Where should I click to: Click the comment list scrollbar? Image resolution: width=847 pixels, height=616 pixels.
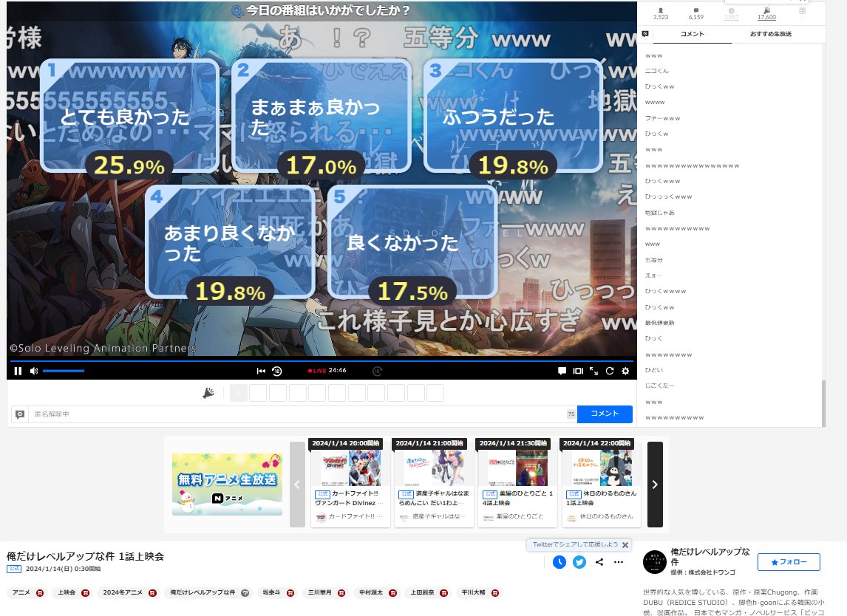823,403
